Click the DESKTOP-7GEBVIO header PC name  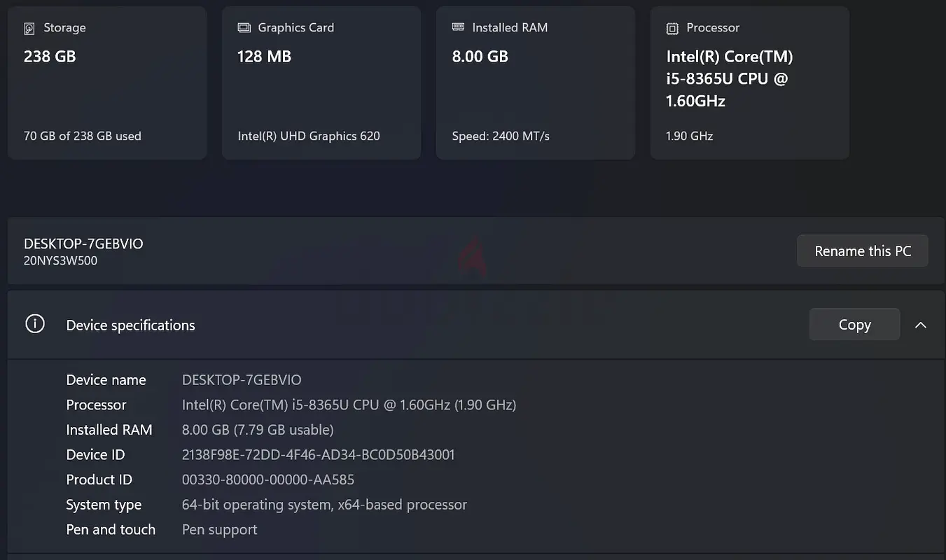coord(83,244)
